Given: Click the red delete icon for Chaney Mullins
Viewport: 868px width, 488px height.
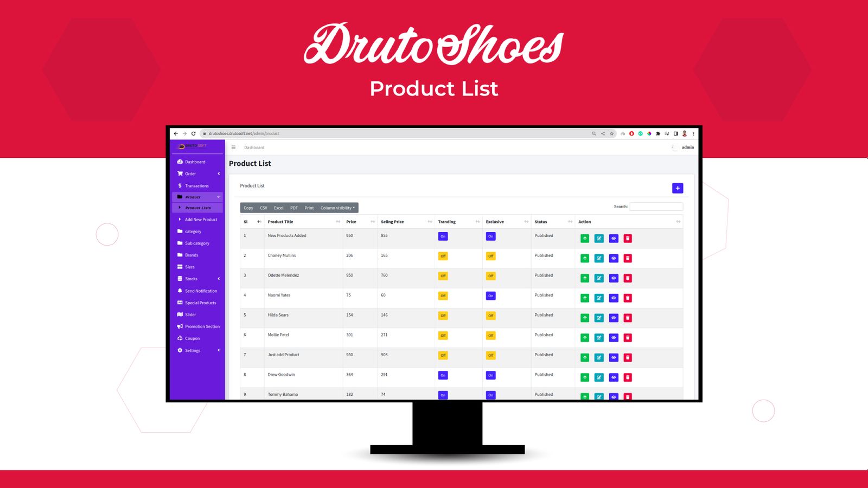Looking at the screenshot, I should 628,258.
